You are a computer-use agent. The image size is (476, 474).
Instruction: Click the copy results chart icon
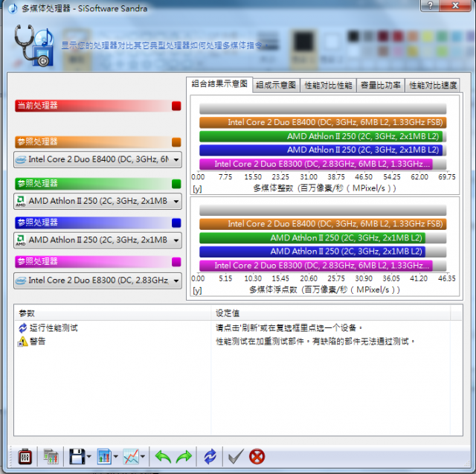pyautogui.click(x=51, y=456)
